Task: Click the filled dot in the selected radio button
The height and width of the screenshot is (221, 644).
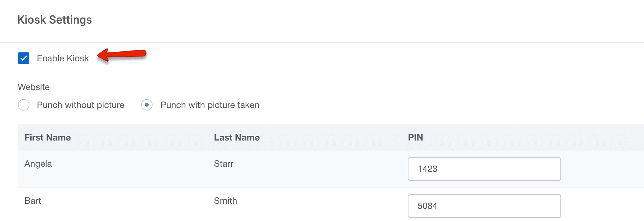Action: pyautogui.click(x=147, y=105)
